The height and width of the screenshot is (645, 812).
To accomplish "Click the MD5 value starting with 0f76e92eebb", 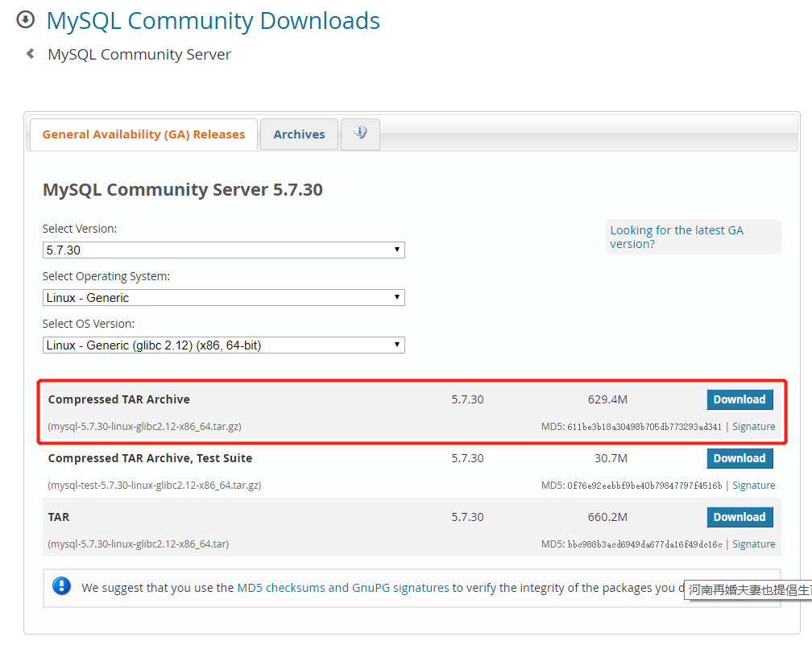I will pos(644,486).
